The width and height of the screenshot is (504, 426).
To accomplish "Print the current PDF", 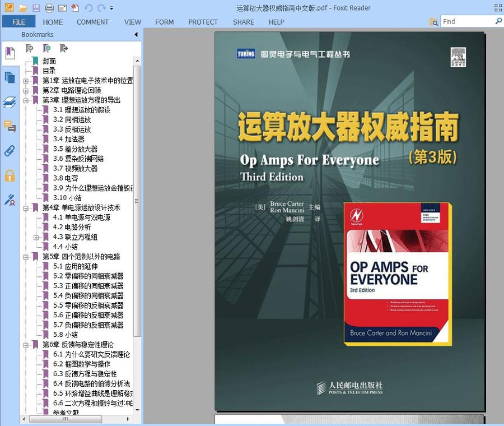I will pyautogui.click(x=49, y=8).
